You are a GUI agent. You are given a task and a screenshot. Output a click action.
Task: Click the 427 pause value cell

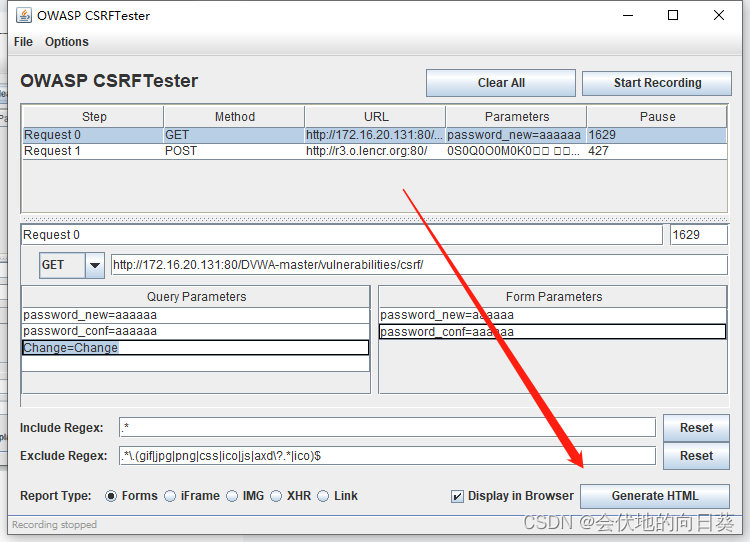click(x=657, y=151)
